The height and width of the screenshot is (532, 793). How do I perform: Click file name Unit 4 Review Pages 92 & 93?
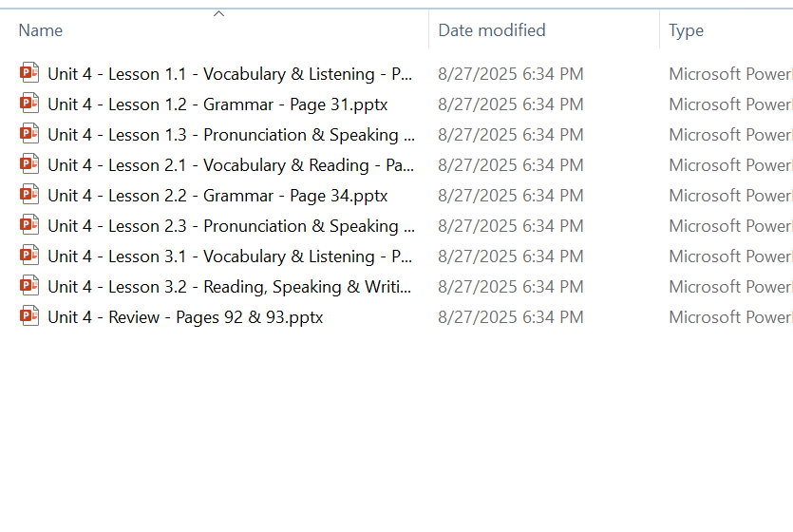[x=185, y=316]
